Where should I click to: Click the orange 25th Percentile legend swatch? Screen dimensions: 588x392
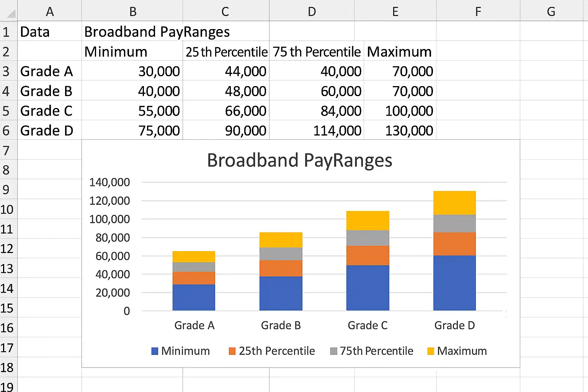232,351
